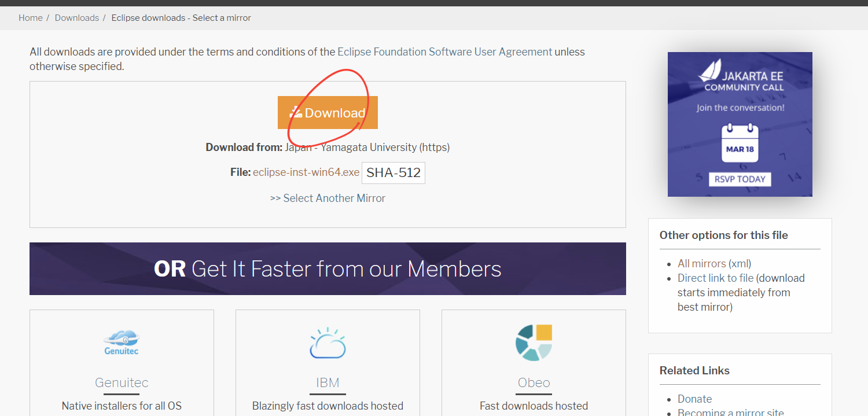868x416 pixels.
Task: Go to the Downloads breadcrumb
Action: point(77,18)
